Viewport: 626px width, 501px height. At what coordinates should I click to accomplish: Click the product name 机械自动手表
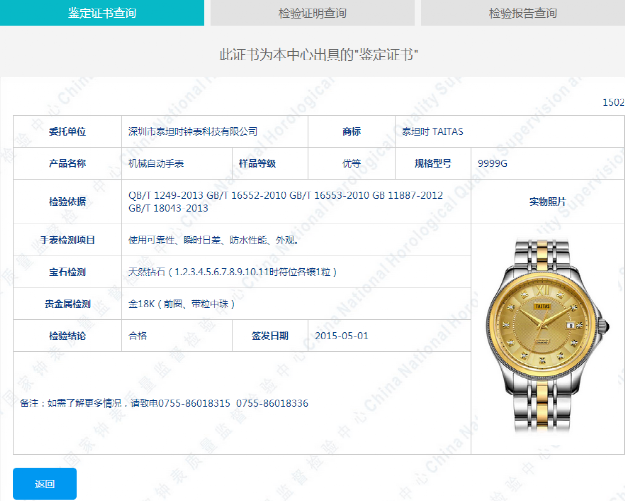pyautogui.click(x=156, y=163)
